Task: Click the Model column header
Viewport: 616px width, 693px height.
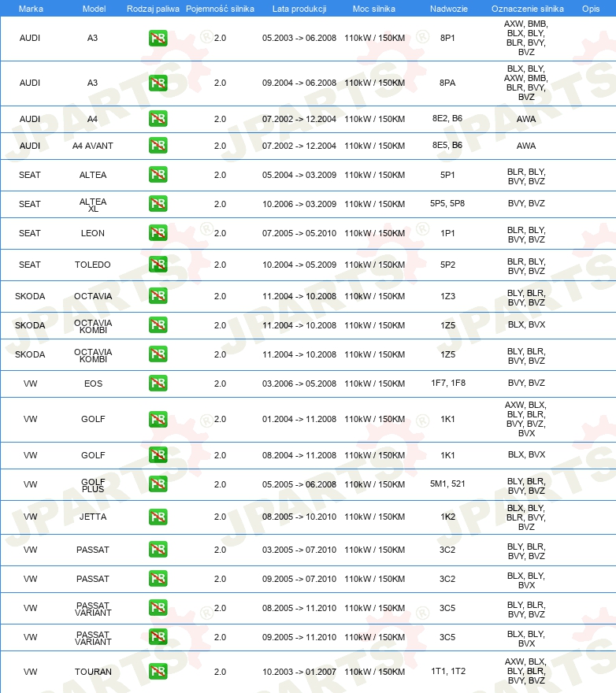Action: [x=94, y=9]
